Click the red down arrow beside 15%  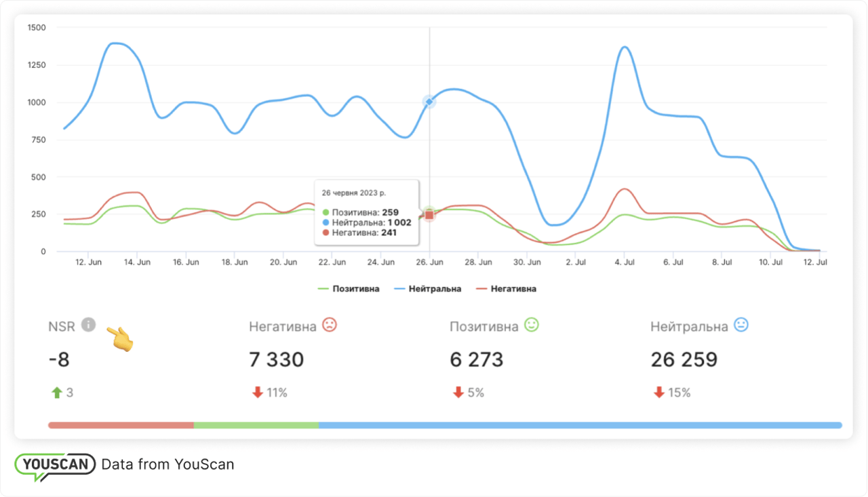tap(658, 393)
